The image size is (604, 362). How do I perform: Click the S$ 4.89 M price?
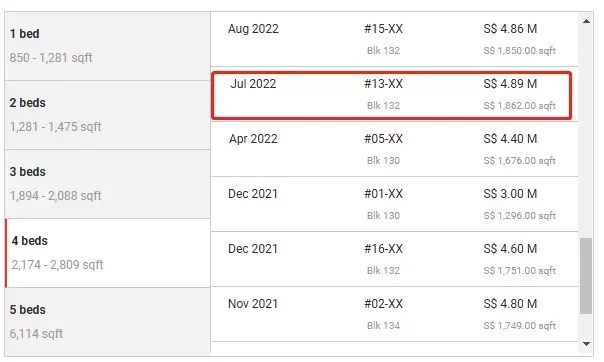coord(510,84)
